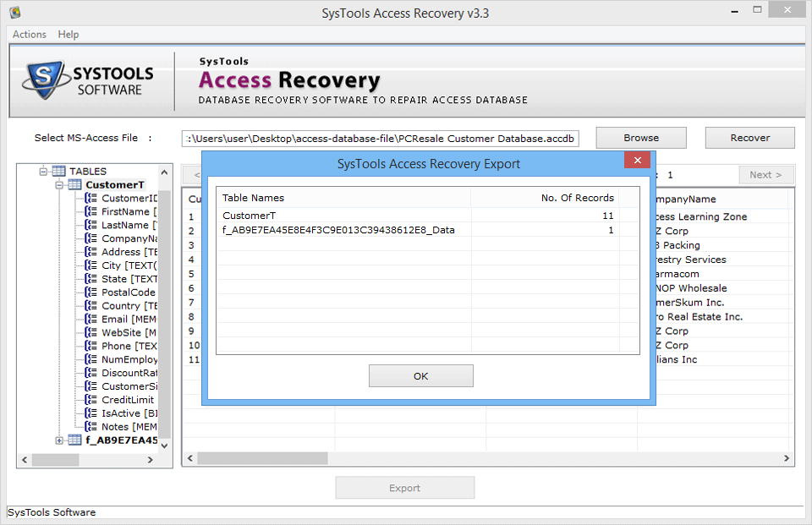Select the TABLES root icon
This screenshot has height=525, width=812.
58,172
